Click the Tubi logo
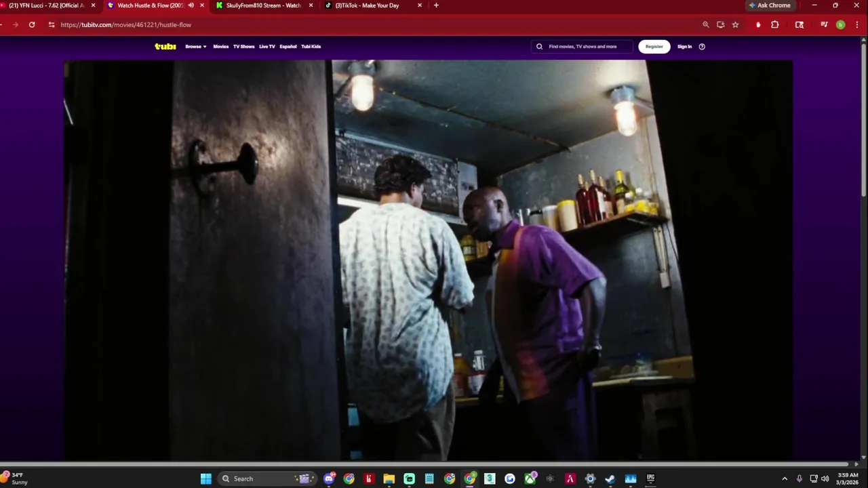Image resolution: width=868 pixels, height=488 pixels. pos(165,47)
